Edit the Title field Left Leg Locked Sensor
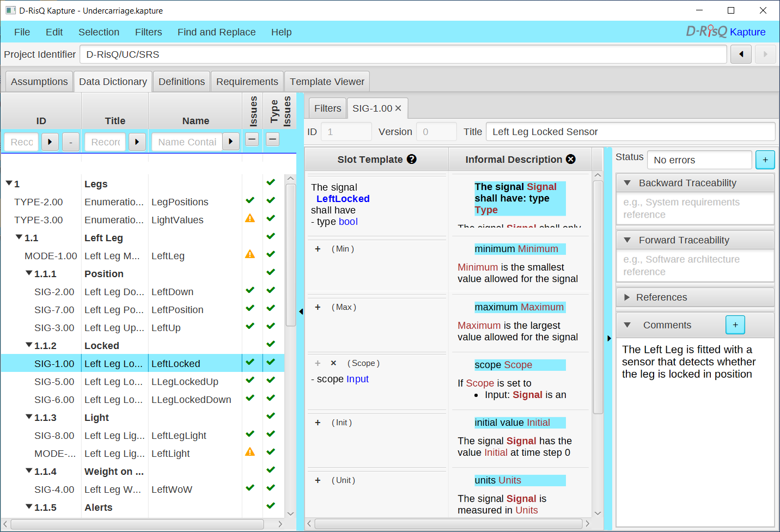 tap(630, 132)
